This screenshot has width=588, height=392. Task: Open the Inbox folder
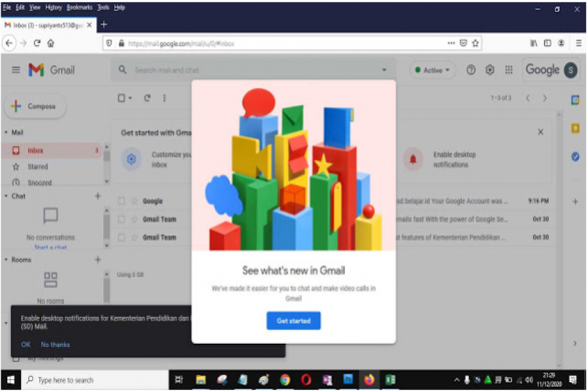click(x=52, y=150)
